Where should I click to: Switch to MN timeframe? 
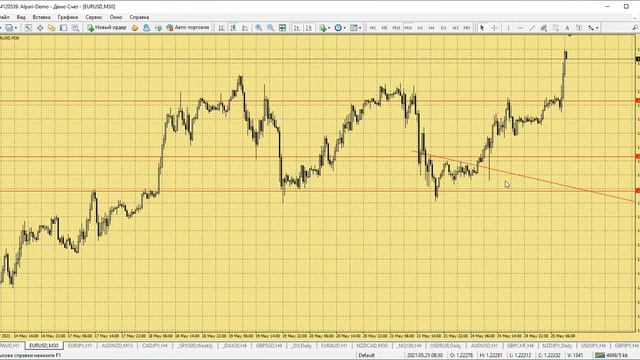pos(467,27)
